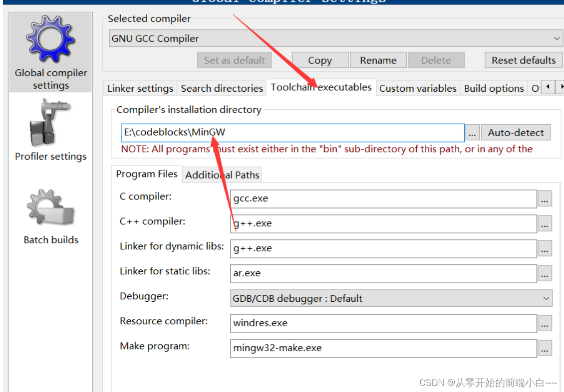Screen dimensions: 564x392
Task: Browse for the C++ compiler executable
Action: click(545, 223)
